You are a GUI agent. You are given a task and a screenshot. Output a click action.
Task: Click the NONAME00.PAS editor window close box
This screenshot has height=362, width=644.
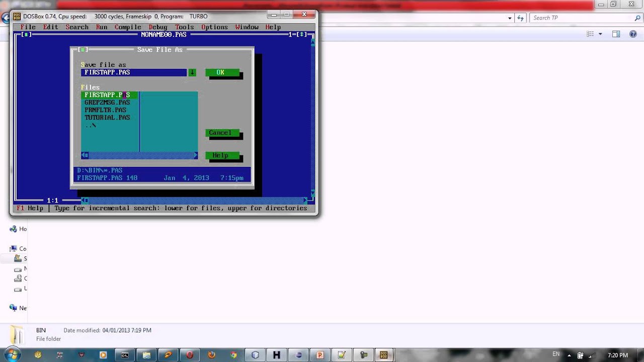27,35
